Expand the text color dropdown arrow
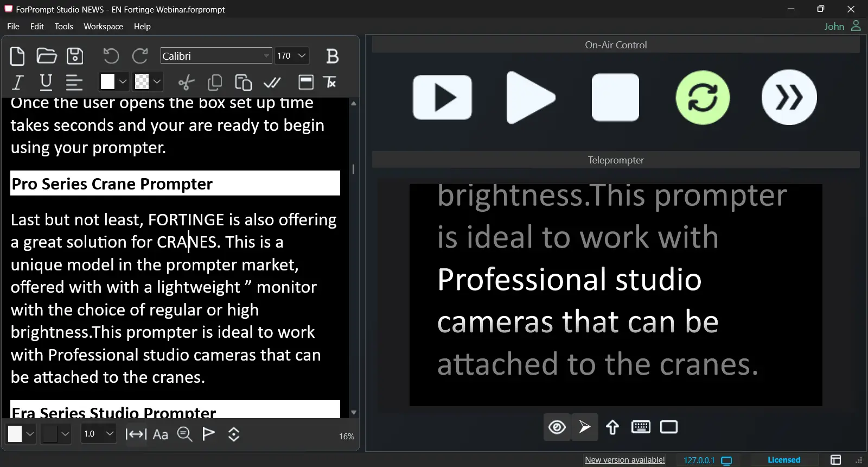The height and width of the screenshot is (467, 868). click(123, 82)
